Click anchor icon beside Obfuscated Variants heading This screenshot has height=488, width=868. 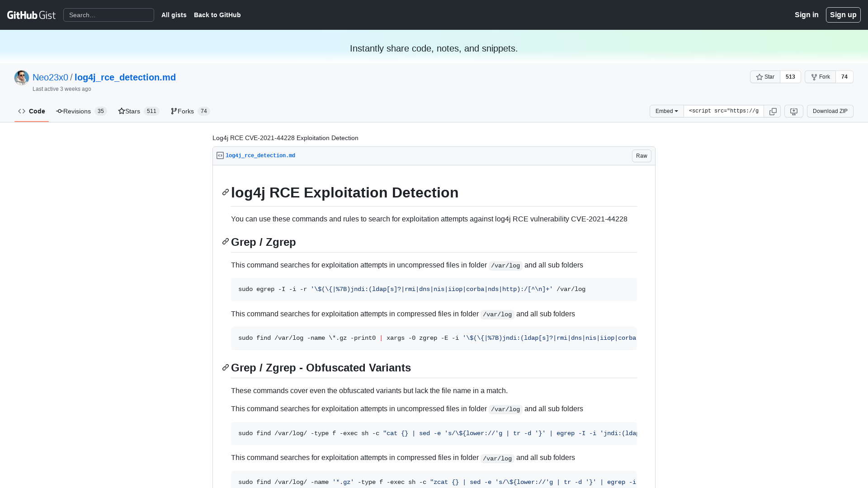[226, 367]
